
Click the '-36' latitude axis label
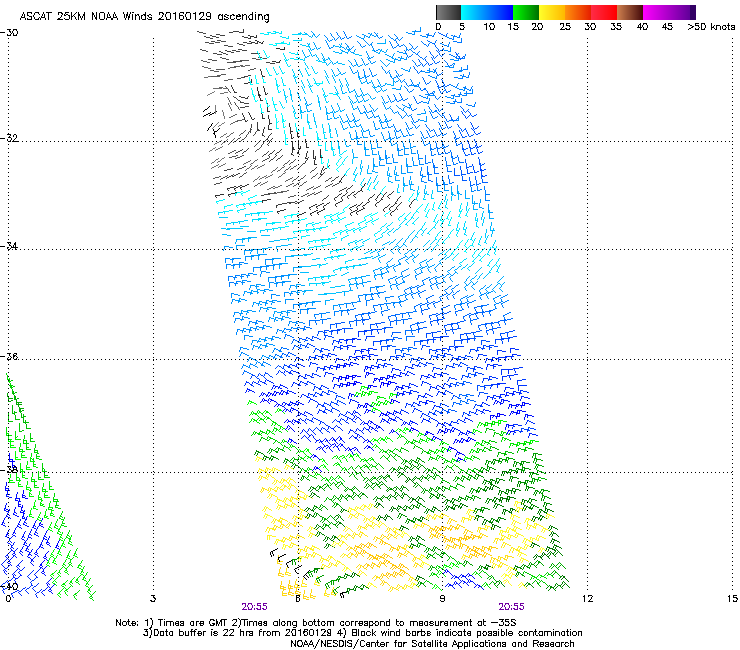pyautogui.click(x=9, y=356)
